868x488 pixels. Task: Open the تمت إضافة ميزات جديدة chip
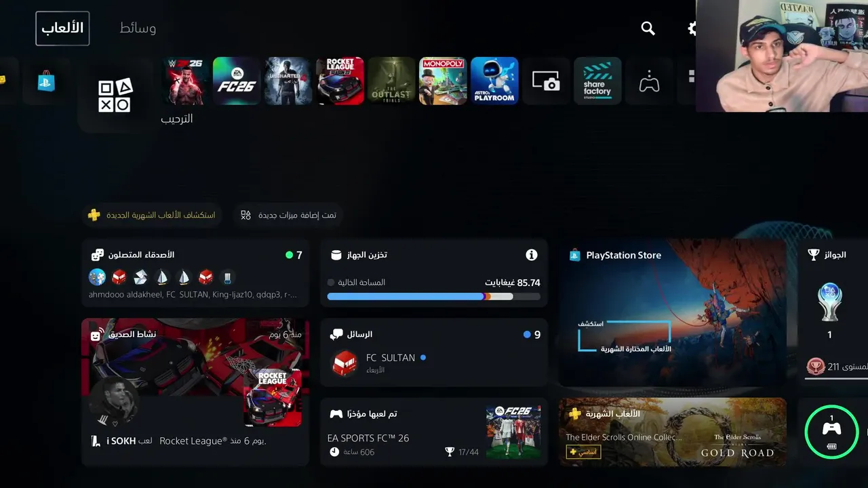coord(288,215)
